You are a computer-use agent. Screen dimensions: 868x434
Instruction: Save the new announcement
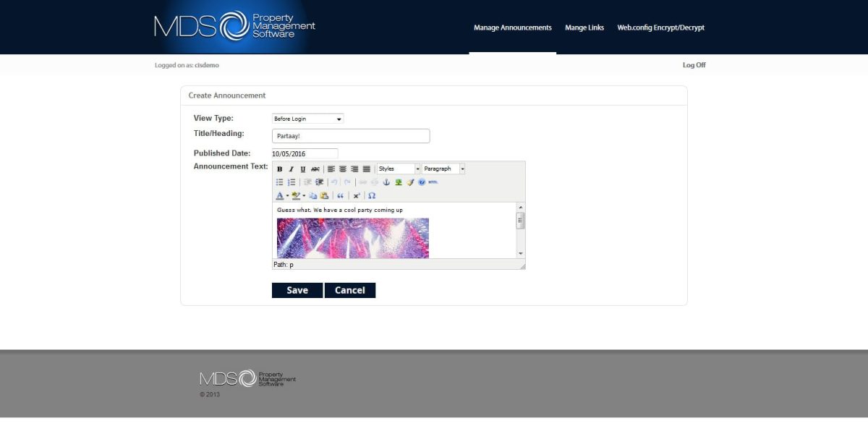tap(297, 290)
